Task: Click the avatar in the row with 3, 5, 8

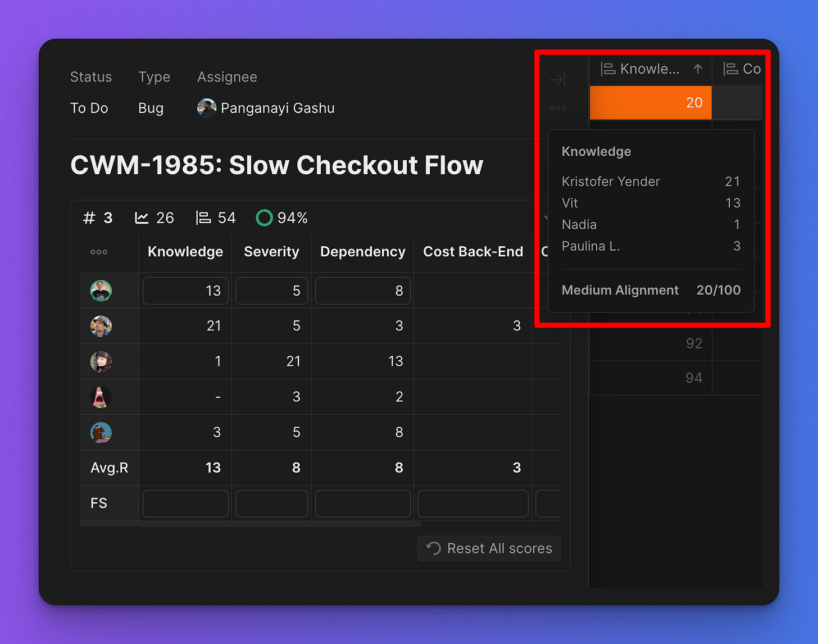Action: coord(101,432)
